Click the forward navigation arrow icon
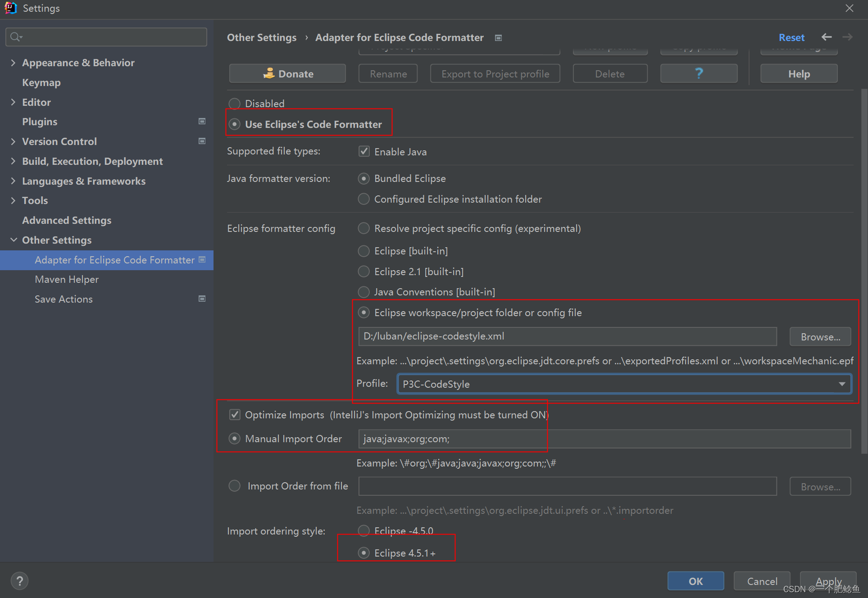Image resolution: width=868 pixels, height=598 pixels. tap(847, 37)
